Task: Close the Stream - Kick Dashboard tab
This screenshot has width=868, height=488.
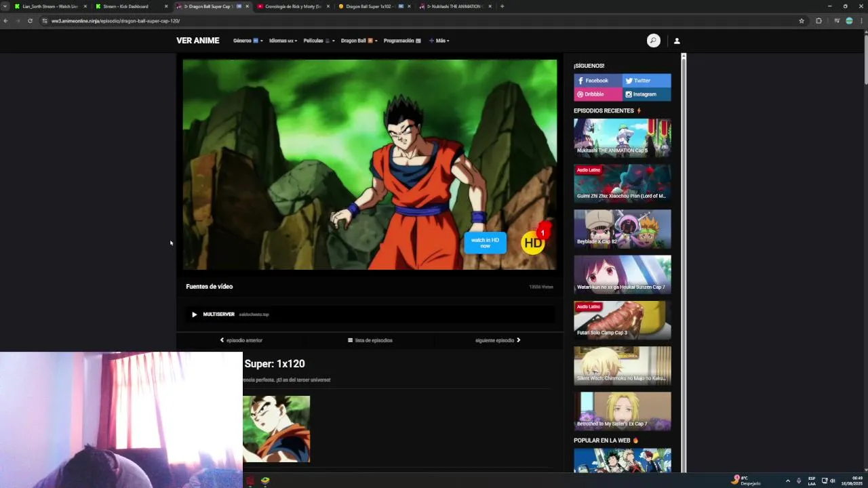Action: [166, 6]
